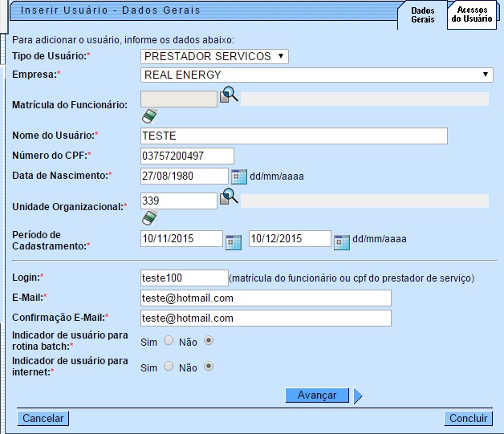The image size is (504, 434).
Task: Click the eraser icon under Matrícula do Funcionário
Action: (x=148, y=116)
